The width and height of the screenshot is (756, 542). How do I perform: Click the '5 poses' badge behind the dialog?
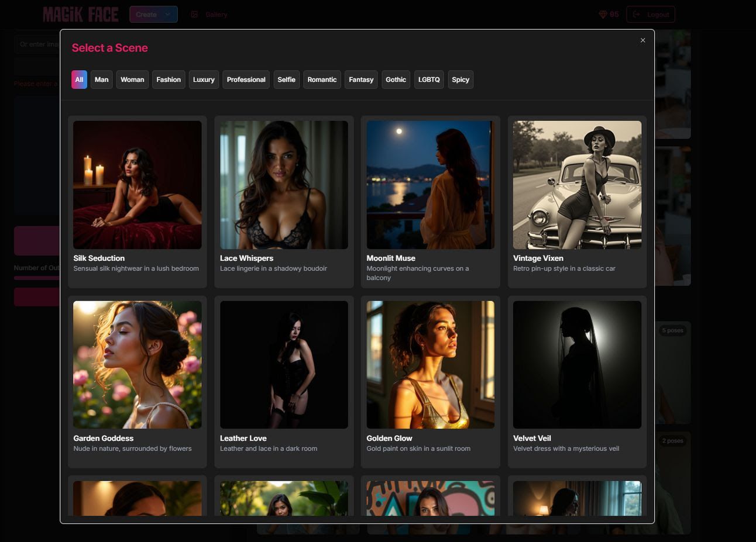point(673,330)
